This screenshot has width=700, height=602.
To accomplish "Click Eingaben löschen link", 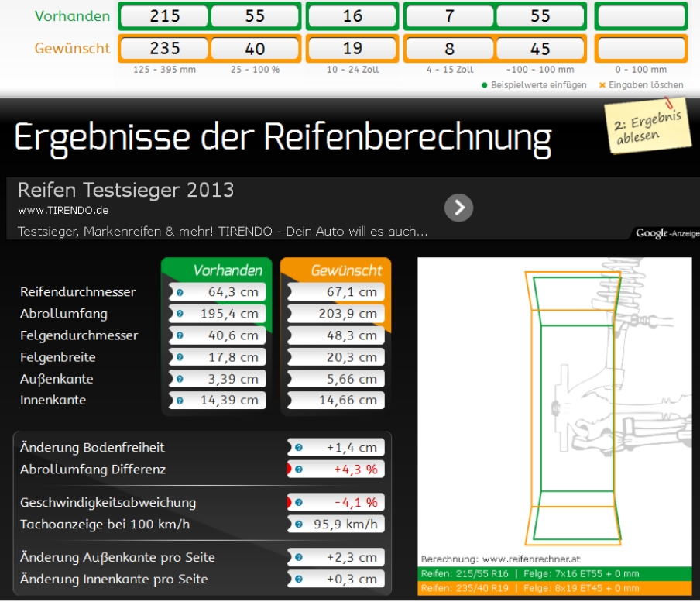I will pyautogui.click(x=644, y=85).
